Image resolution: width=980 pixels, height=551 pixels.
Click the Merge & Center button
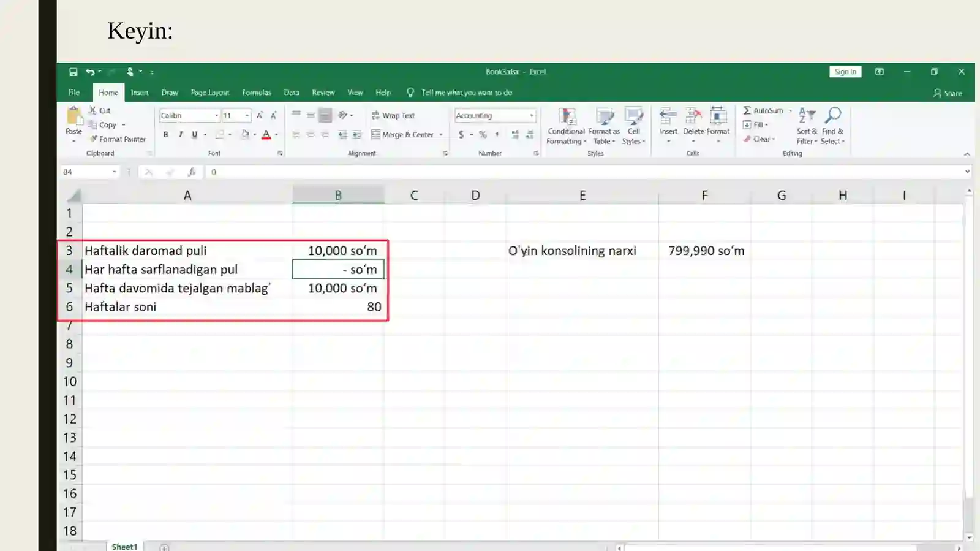click(x=402, y=134)
